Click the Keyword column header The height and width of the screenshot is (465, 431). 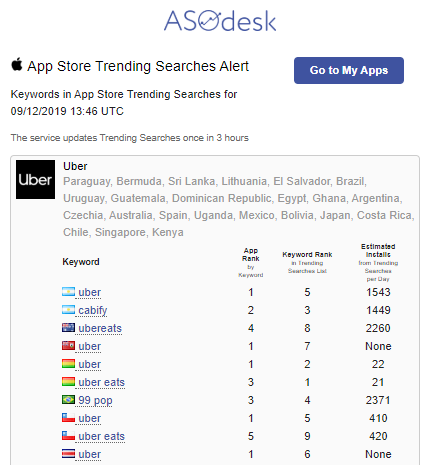81,262
